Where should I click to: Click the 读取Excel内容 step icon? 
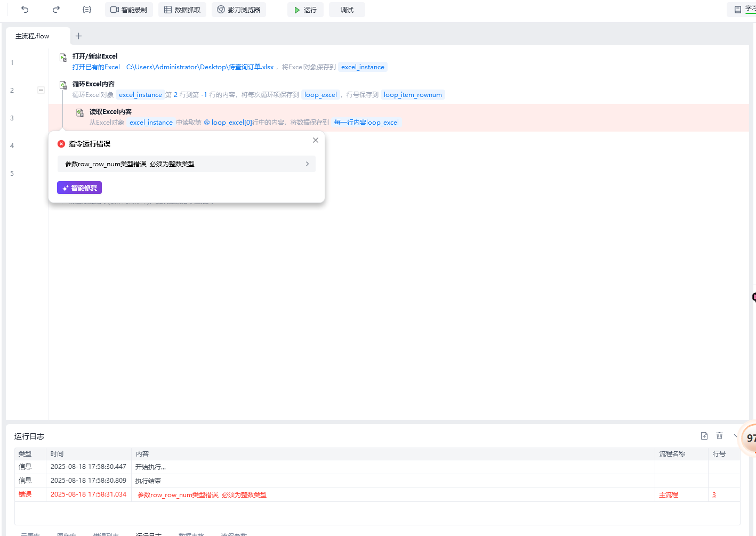(x=80, y=113)
